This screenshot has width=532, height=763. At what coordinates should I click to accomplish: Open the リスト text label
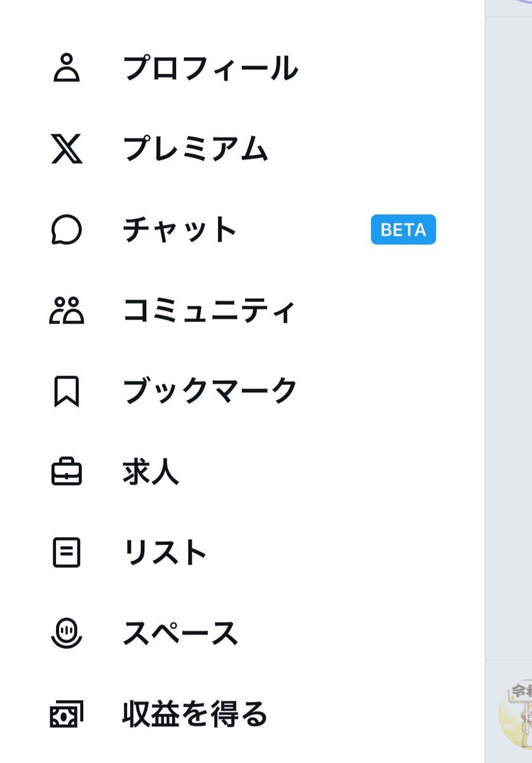pos(165,553)
